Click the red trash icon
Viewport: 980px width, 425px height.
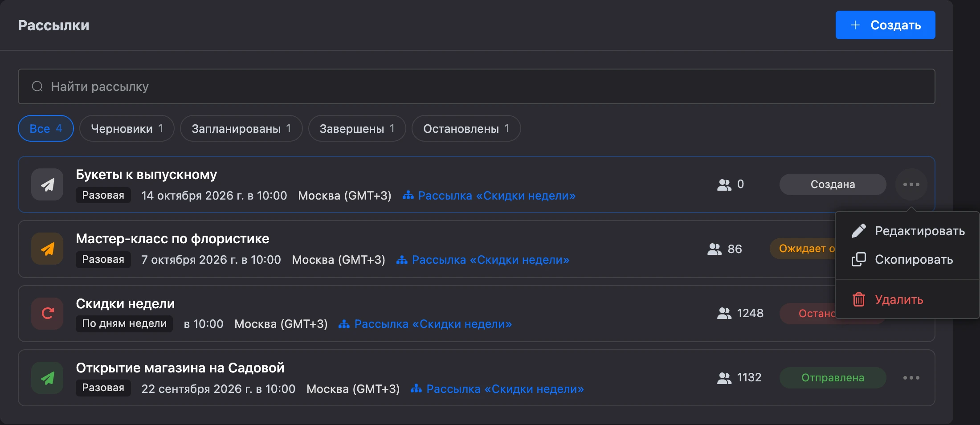[858, 299]
